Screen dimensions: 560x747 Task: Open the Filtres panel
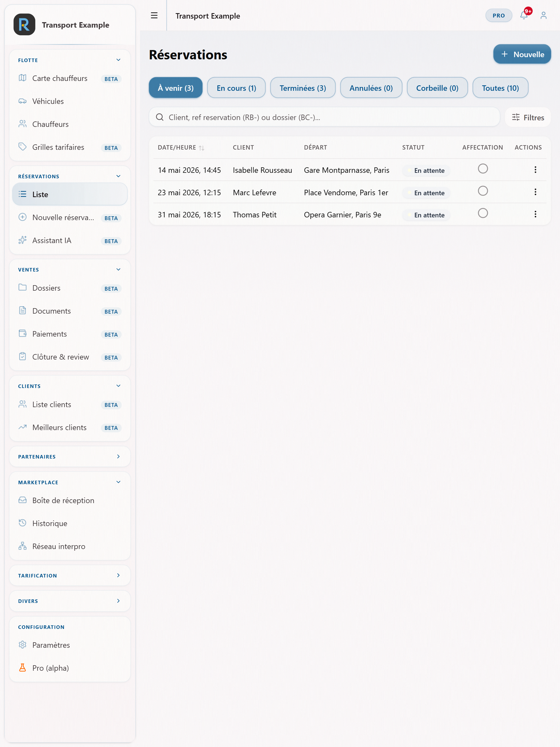coord(527,117)
